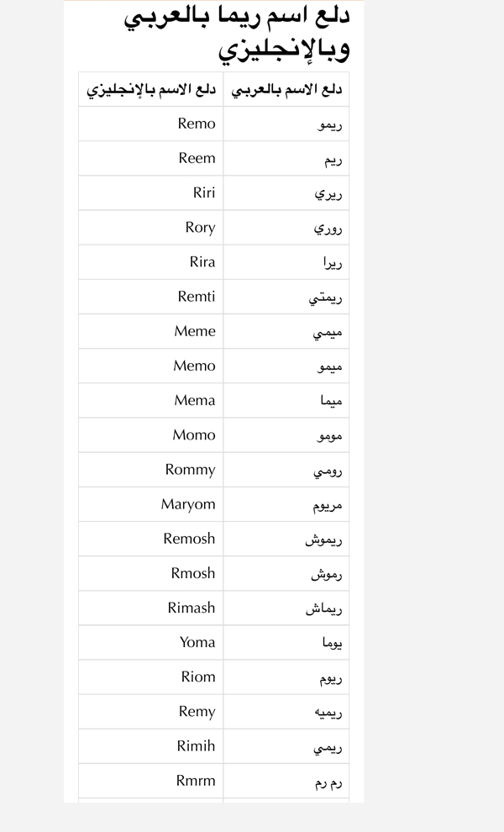
Task: Click the Arabic nickname column header
Action: [286, 89]
